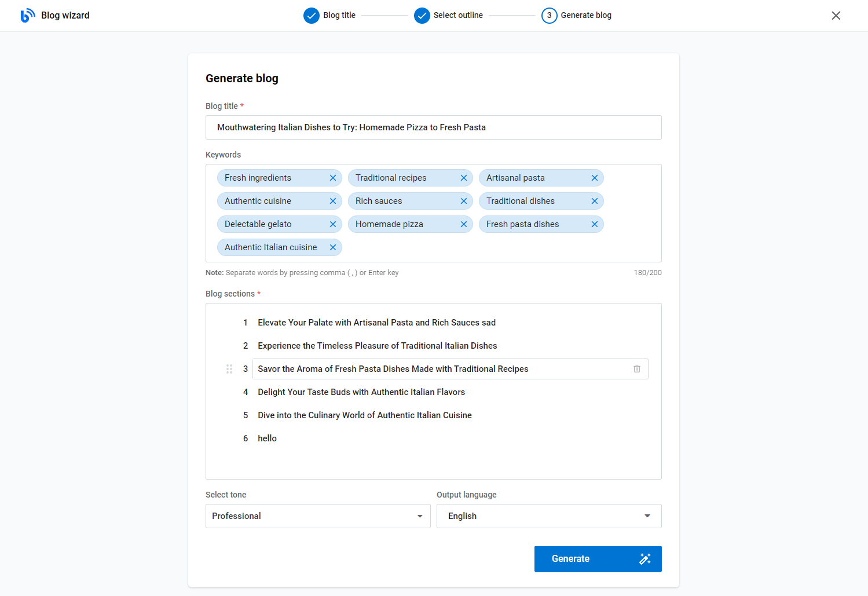
Task: Open the Select tone dropdown
Action: pos(318,516)
